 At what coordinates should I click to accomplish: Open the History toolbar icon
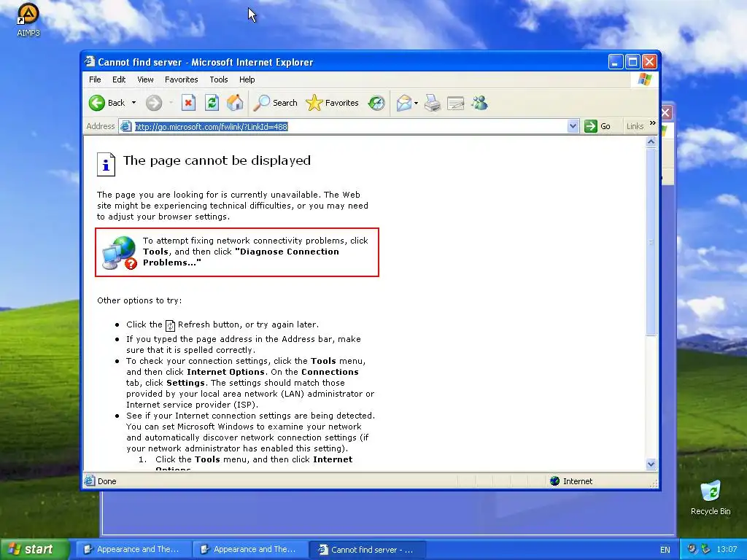(x=376, y=103)
